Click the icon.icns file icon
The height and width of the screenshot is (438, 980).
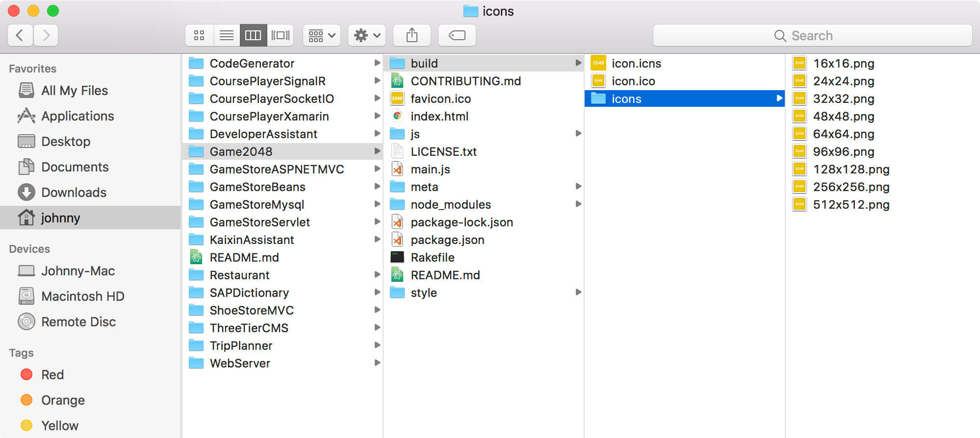click(x=598, y=63)
